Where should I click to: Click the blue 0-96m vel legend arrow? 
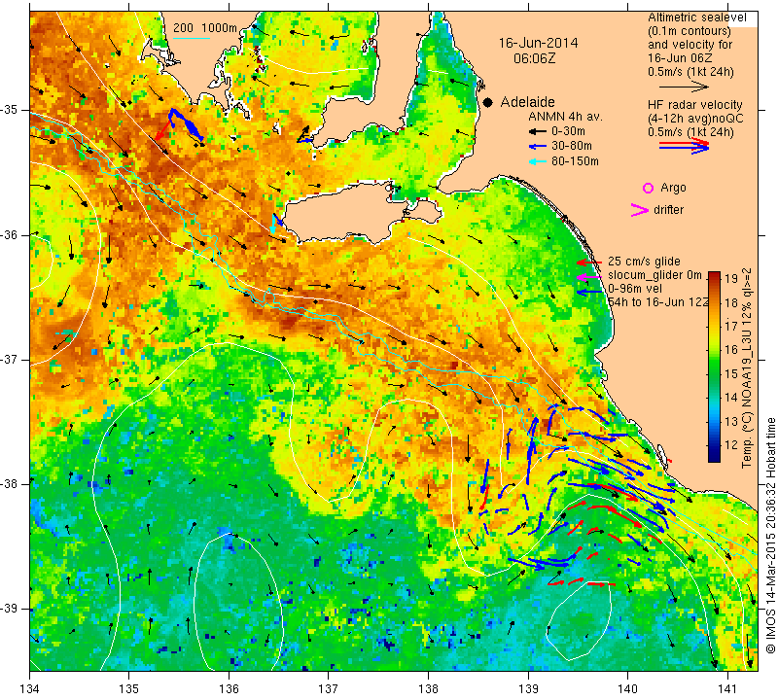(x=589, y=293)
